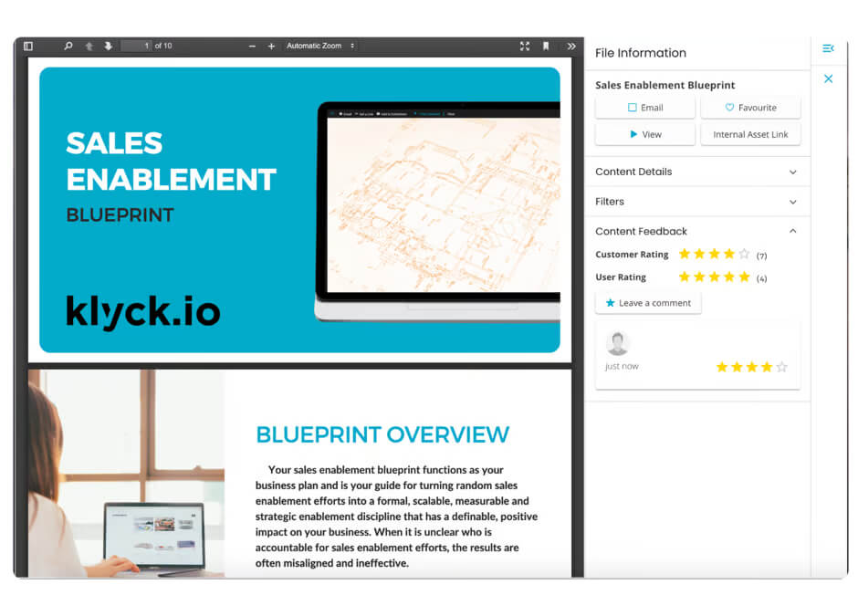Switch to presentation fullscreen mode icon
The height and width of the screenshot is (616, 858).
click(x=525, y=46)
